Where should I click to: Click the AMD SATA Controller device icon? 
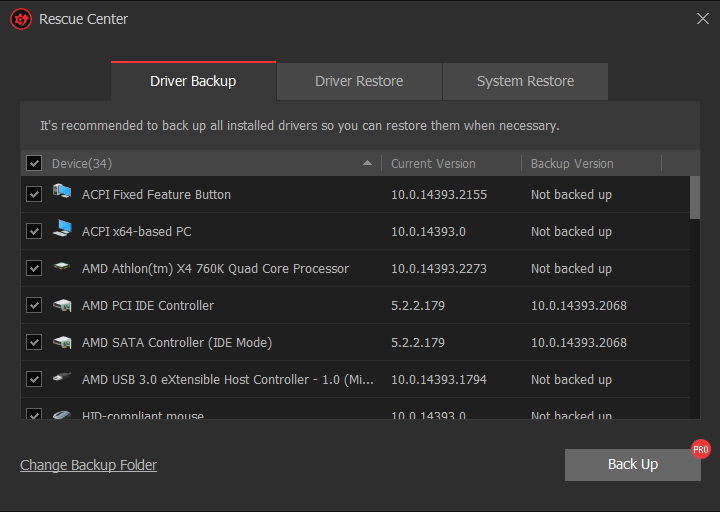click(62, 342)
